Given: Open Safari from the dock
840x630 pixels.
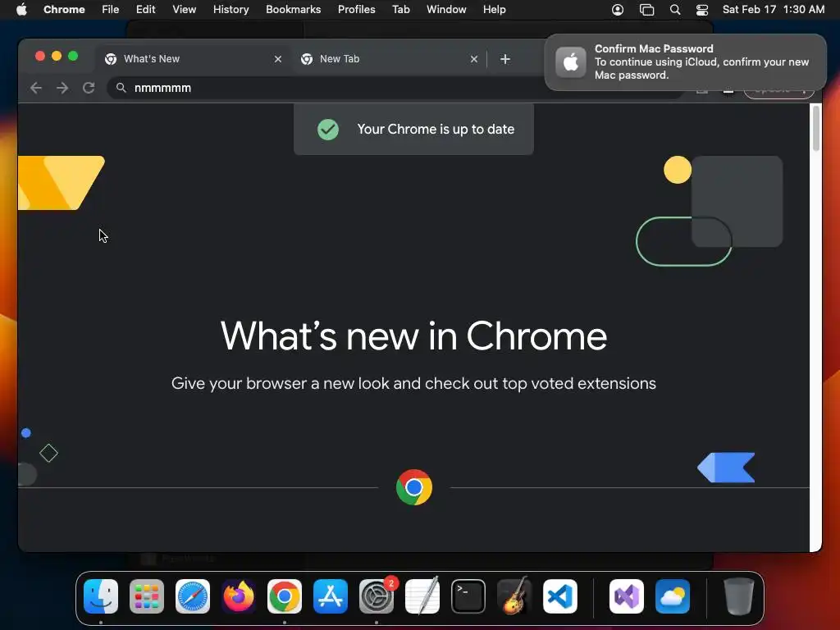Looking at the screenshot, I should (x=193, y=596).
